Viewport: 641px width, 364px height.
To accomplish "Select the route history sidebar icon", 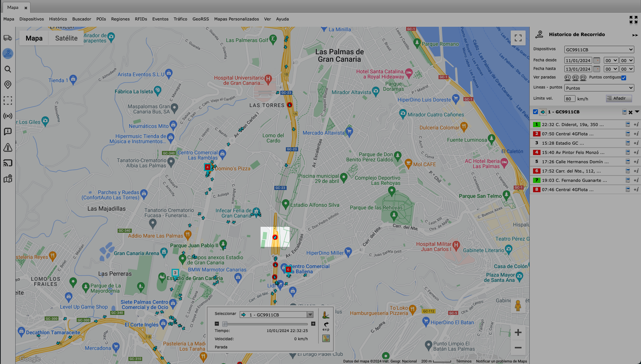I will coord(8,54).
